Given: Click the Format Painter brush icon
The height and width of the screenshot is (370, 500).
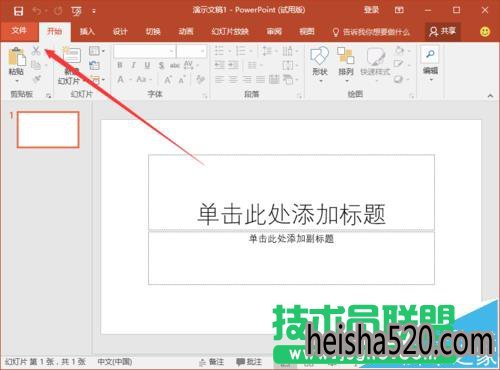Looking at the screenshot, I should (x=36, y=79).
